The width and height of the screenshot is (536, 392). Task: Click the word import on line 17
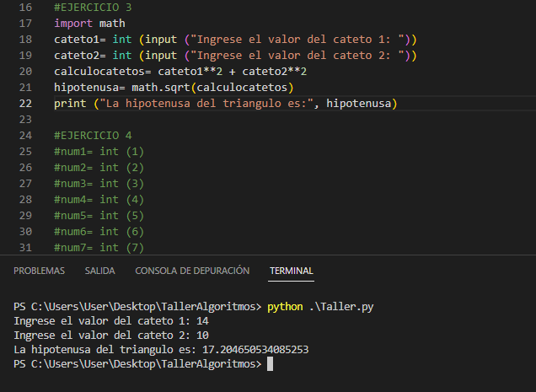73,24
